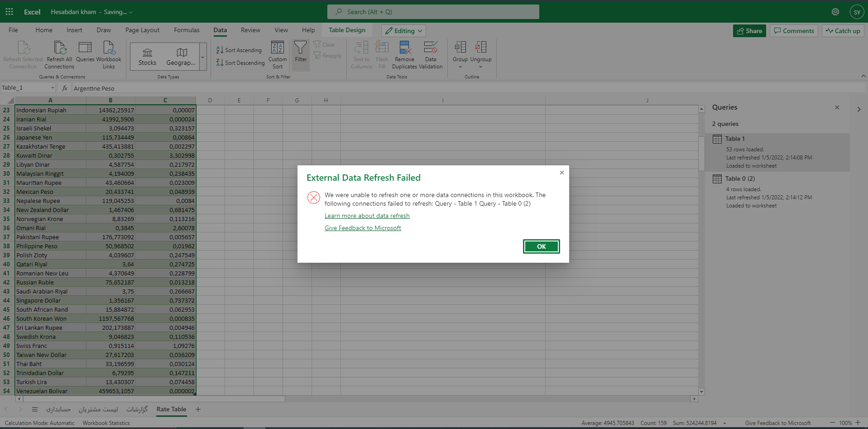Image resolution: width=868 pixels, height=429 pixels.
Task: Expand the Ungroup dropdown arrow
Action: pos(481,67)
